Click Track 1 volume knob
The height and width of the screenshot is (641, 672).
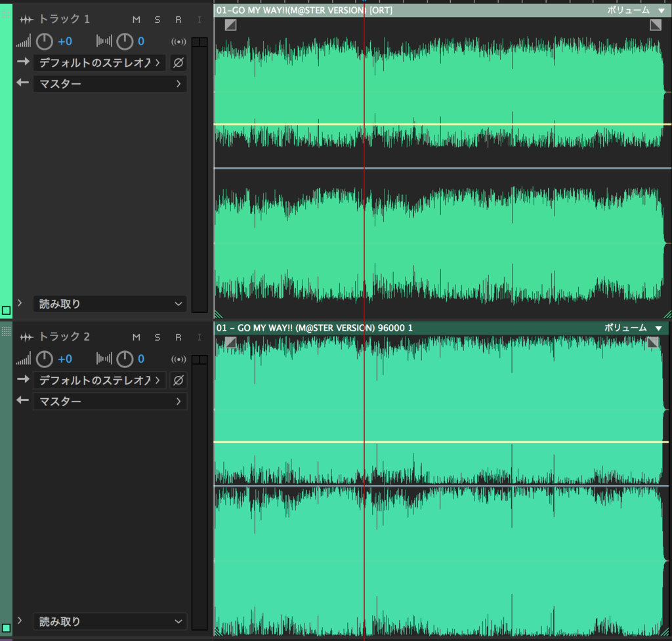point(44,41)
